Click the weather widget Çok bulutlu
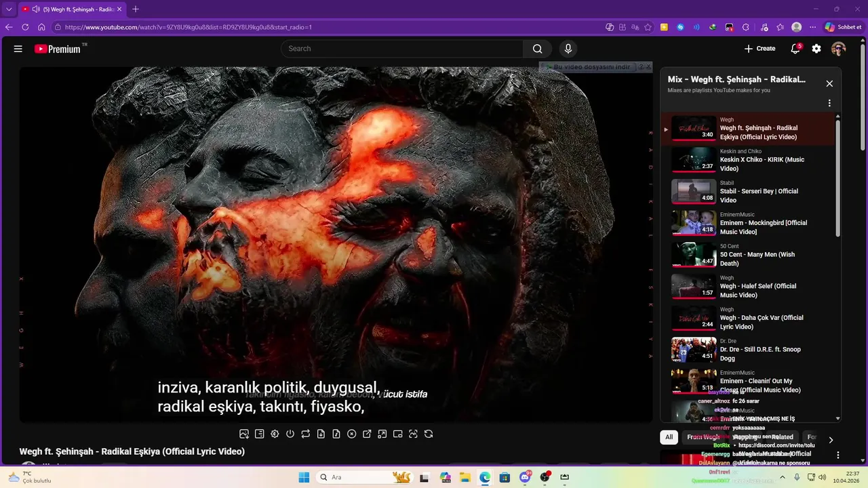This screenshot has width=868, height=488. point(28,477)
